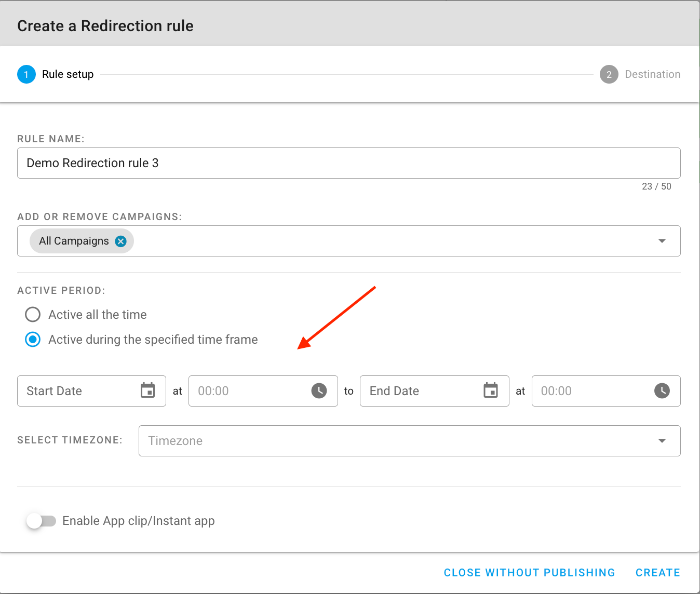The height and width of the screenshot is (594, 700).
Task: Click the step 1 circle icon
Action: [x=26, y=74]
